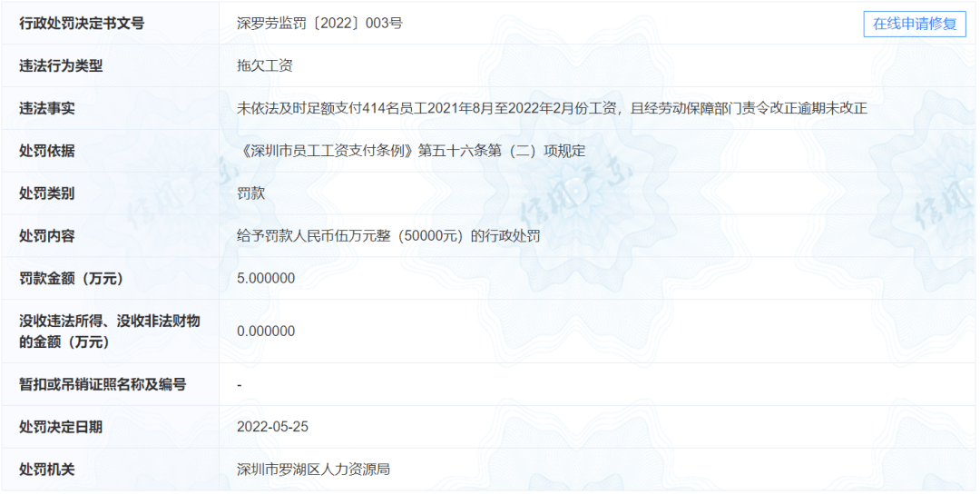Click the 处罚类别 label
This screenshot has width=980, height=495.
pos(47,193)
